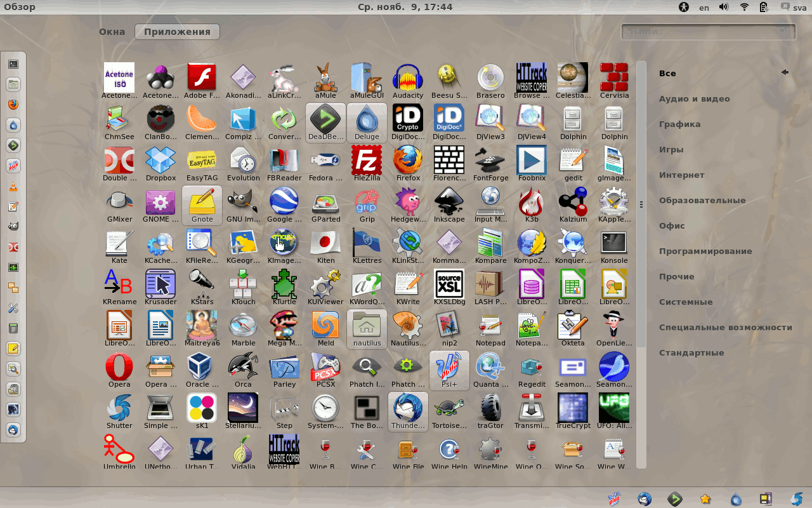Open GParted partition editor

pyautogui.click(x=325, y=205)
